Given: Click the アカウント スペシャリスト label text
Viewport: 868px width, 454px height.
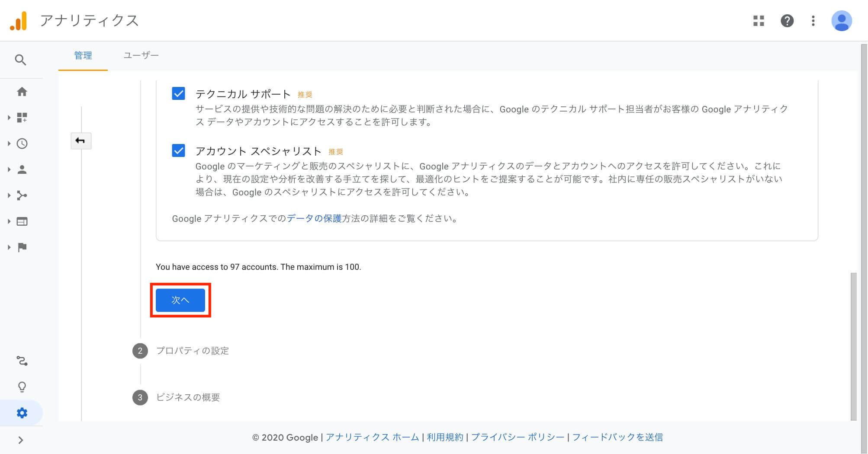Looking at the screenshot, I should pos(258,151).
